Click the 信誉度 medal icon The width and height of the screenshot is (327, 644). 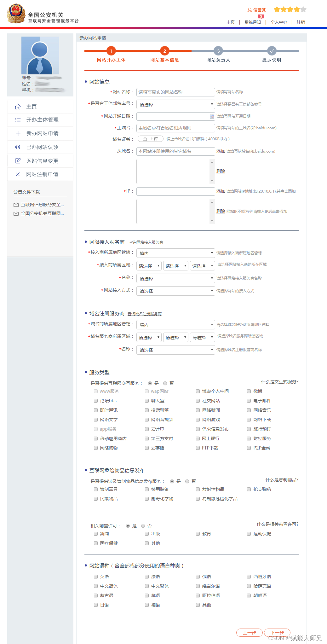[250, 10]
